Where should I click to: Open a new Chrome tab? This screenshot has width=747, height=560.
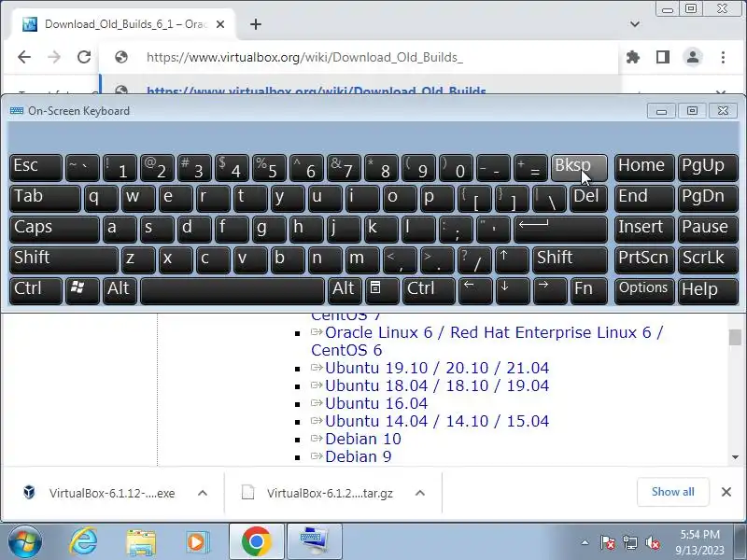(x=256, y=24)
